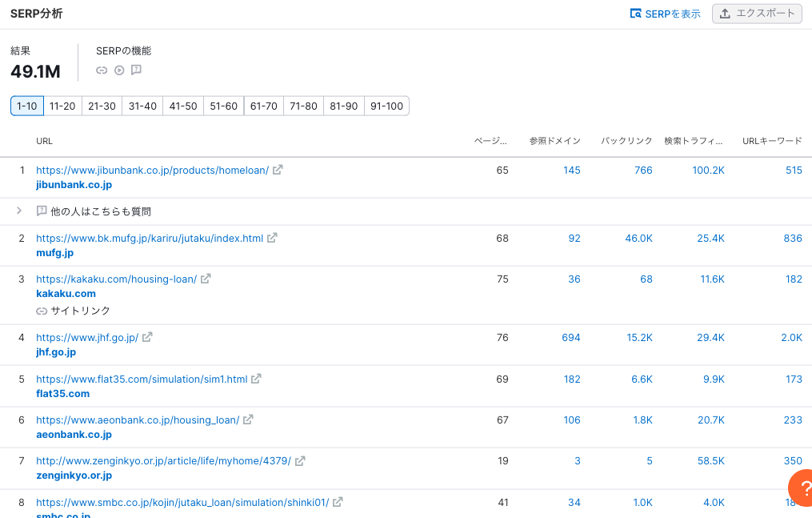Click jibunbank referring domains value 145
This screenshot has width=812, height=518.
click(x=572, y=170)
